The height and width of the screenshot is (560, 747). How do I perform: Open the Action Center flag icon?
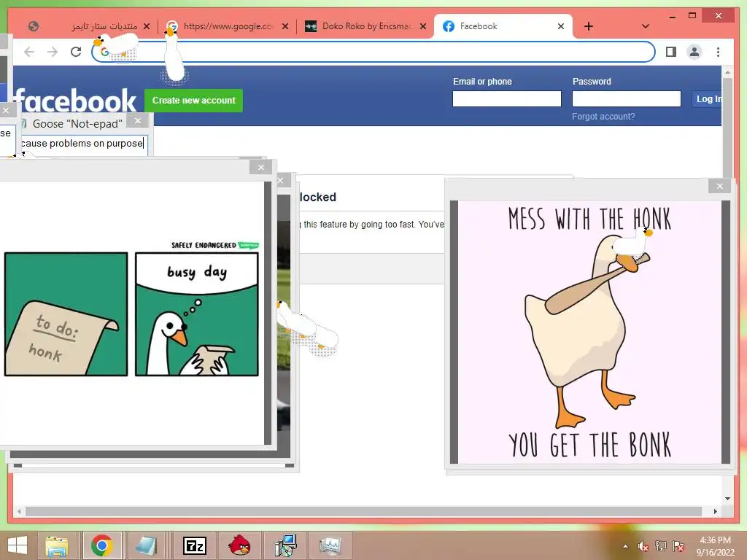coord(678,546)
